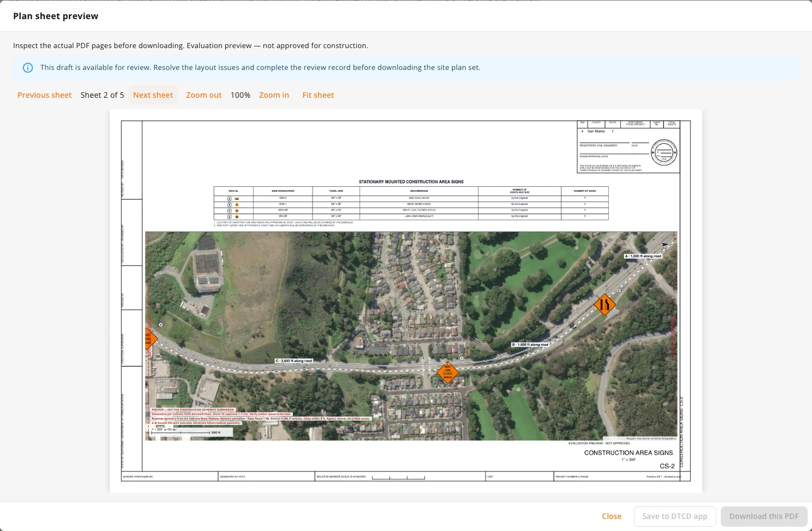Click the orange lane merge sign on map

[x=604, y=304]
